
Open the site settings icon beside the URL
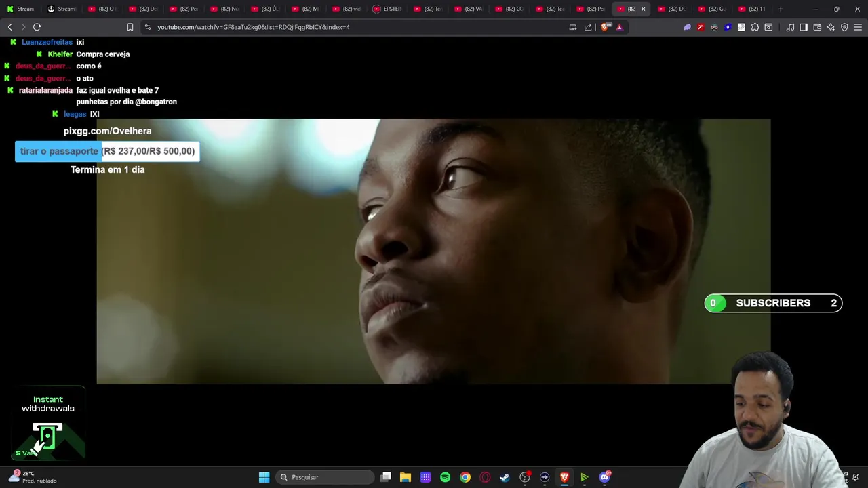click(x=148, y=27)
